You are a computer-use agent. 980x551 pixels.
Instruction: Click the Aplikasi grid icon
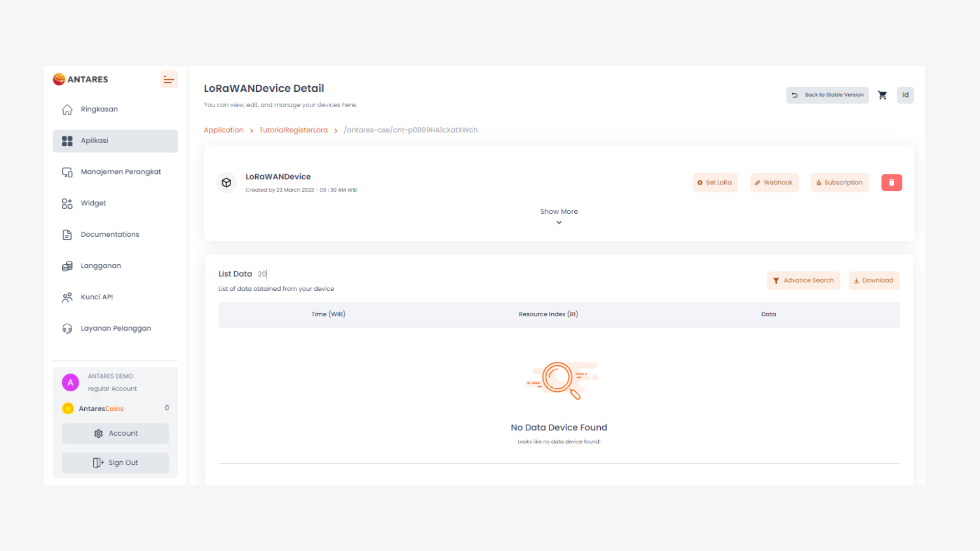pyautogui.click(x=67, y=141)
